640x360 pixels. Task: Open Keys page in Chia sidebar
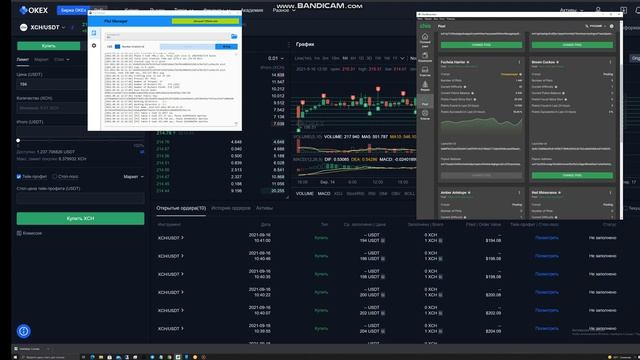pyautogui.click(x=425, y=115)
